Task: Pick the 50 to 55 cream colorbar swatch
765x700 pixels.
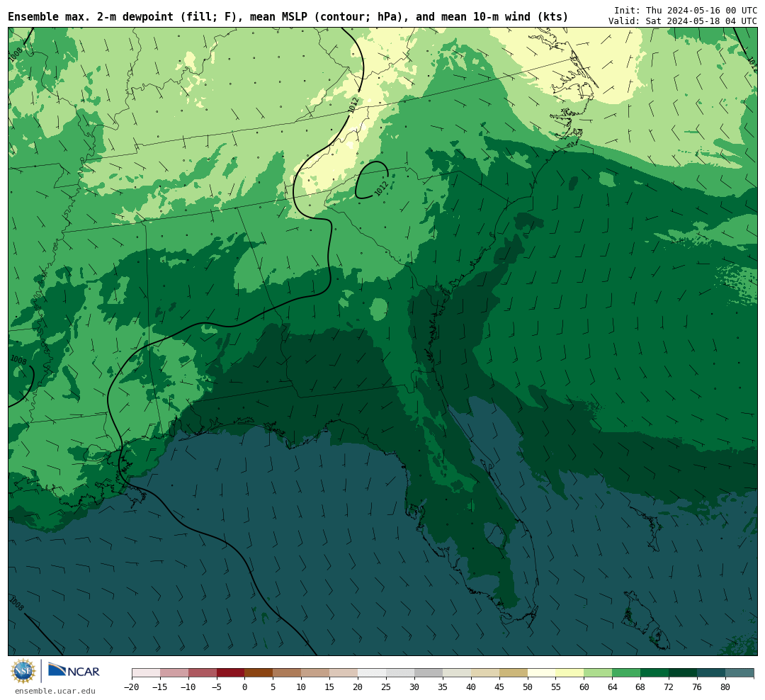Action: [542, 673]
